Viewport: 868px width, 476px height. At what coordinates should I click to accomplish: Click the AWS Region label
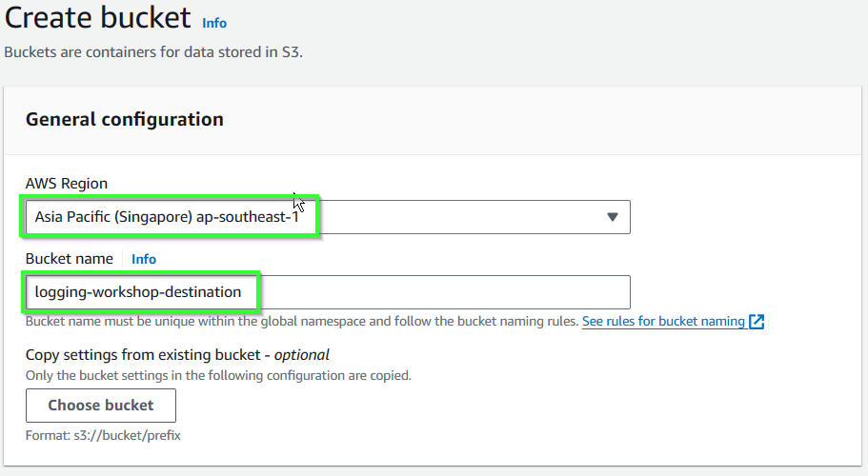point(67,184)
